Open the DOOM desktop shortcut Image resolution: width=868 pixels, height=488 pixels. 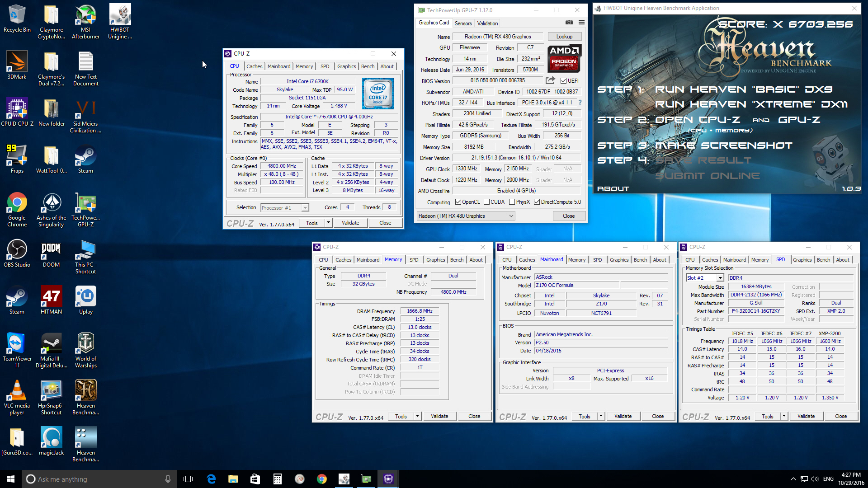click(x=51, y=253)
